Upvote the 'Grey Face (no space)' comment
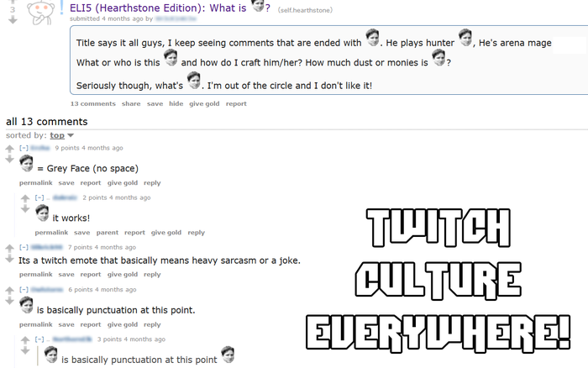This screenshot has width=588, height=368. click(x=10, y=149)
